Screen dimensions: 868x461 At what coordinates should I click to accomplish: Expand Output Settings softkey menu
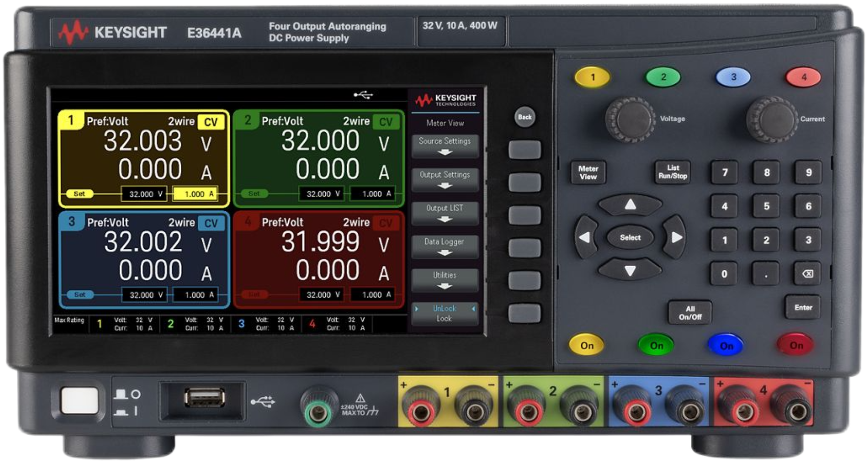pyautogui.click(x=444, y=179)
